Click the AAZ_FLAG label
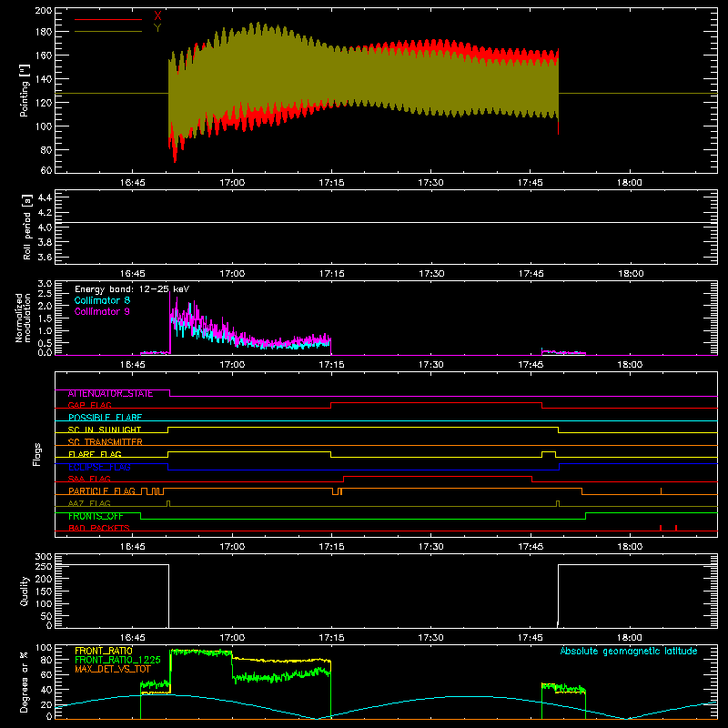The height and width of the screenshot is (728, 728). coord(89,503)
